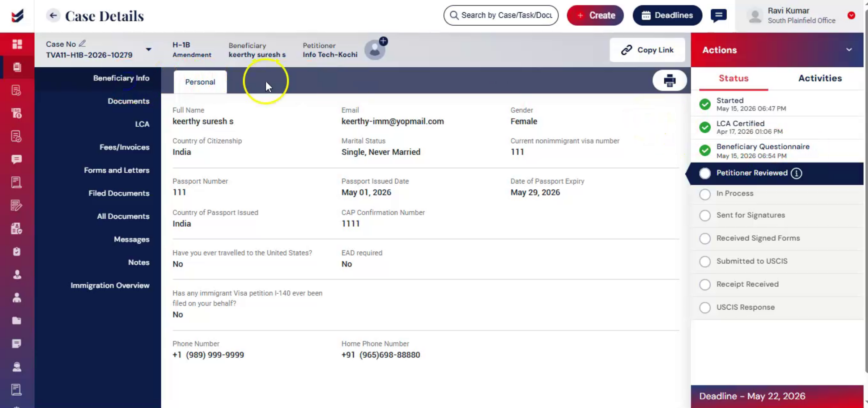868x408 pixels.
Task: Open the headset support agent sidebar icon
Action: [17, 366]
